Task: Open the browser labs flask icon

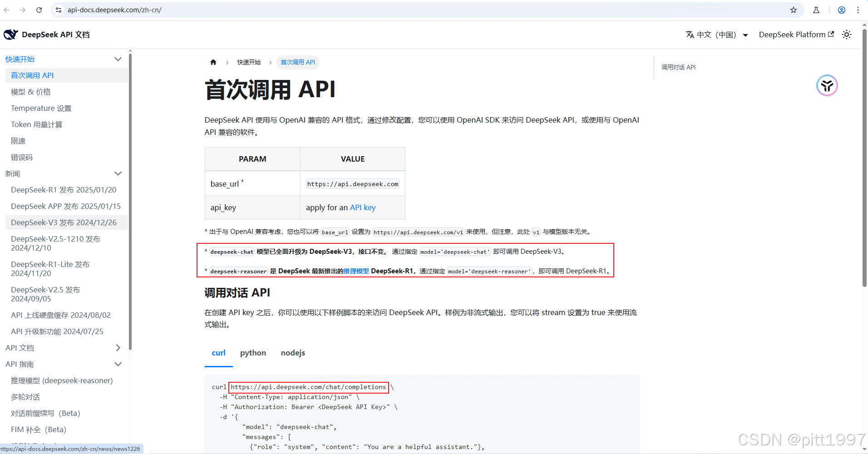Action: (816, 10)
